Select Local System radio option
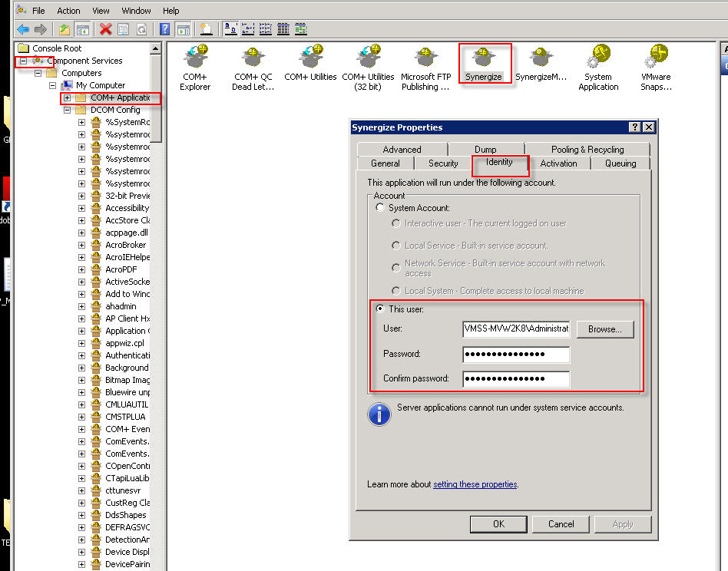 pos(396,291)
